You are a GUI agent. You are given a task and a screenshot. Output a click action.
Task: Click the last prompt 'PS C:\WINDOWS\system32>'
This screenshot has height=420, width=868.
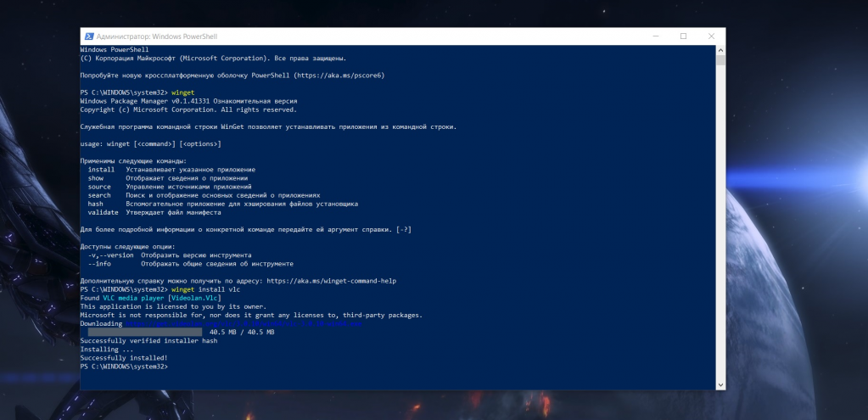[x=124, y=367]
